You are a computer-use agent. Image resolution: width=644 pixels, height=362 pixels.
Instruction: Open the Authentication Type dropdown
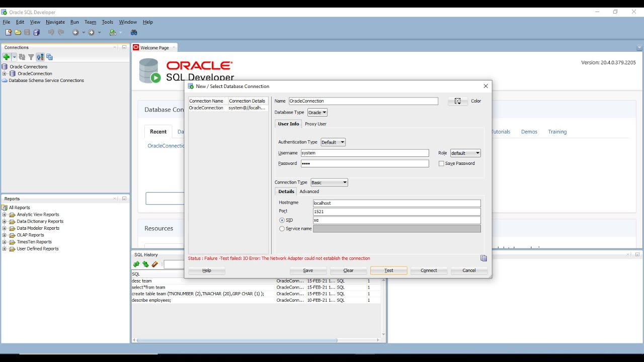pyautogui.click(x=333, y=142)
